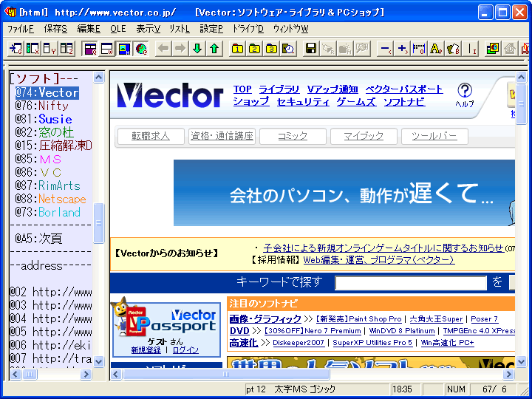This screenshot has height=399, width=532.
Task: Select the @A5:次頁 next page entry
Action: click(x=38, y=239)
